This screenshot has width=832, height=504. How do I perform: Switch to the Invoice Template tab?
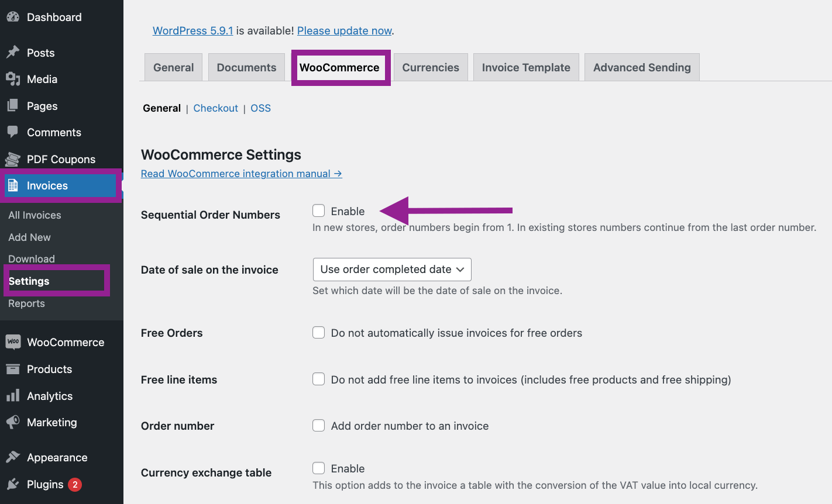click(526, 67)
